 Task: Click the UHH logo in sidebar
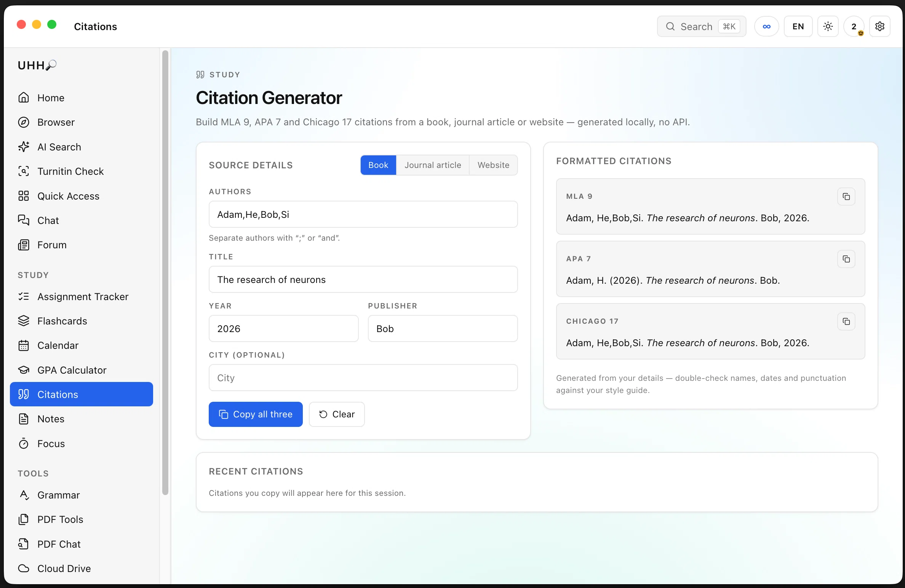click(x=37, y=66)
